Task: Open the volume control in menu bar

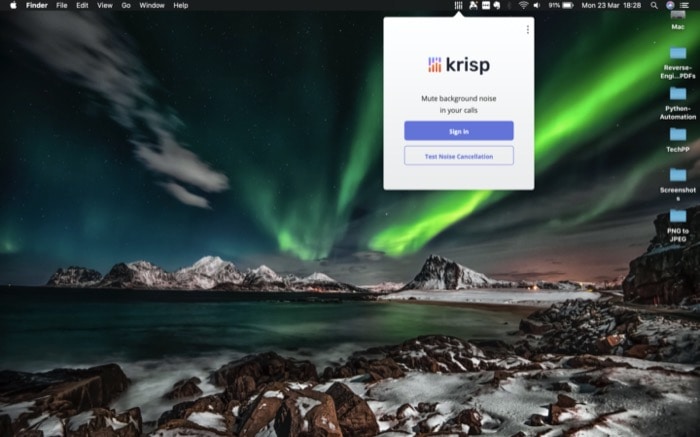Action: 537,5
